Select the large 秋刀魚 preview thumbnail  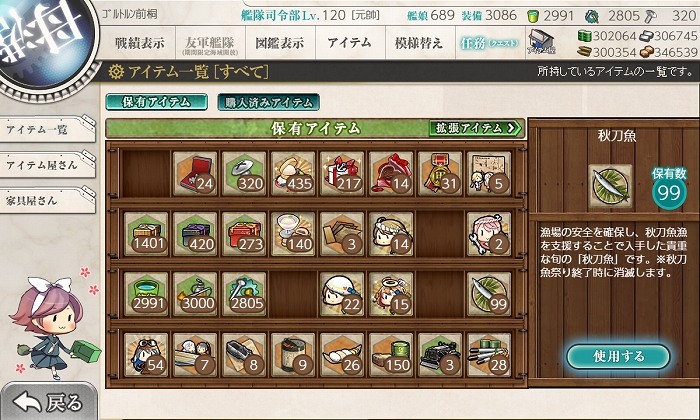(610, 186)
